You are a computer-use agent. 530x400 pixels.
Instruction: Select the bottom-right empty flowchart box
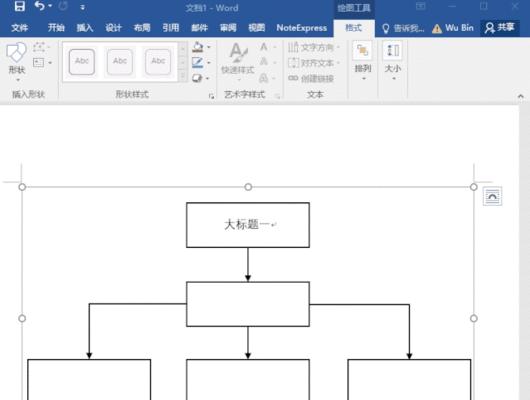409,379
